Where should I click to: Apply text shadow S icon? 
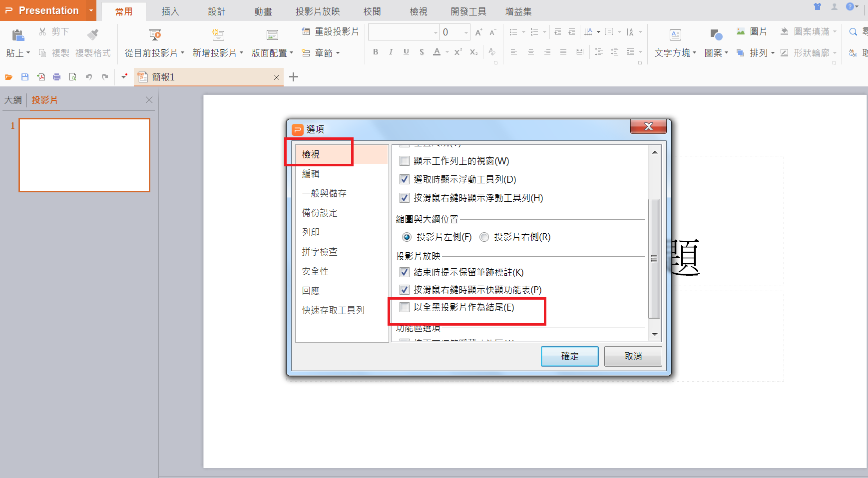(422, 51)
